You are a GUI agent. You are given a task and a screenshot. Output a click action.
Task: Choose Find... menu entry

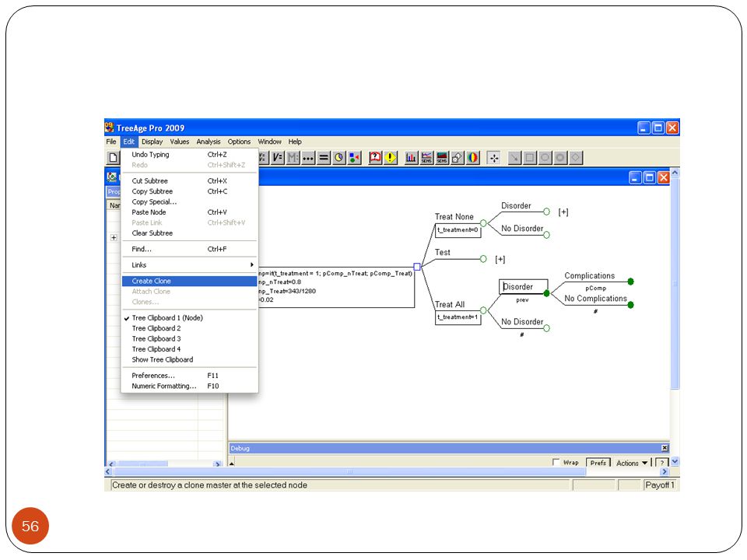[x=190, y=249]
